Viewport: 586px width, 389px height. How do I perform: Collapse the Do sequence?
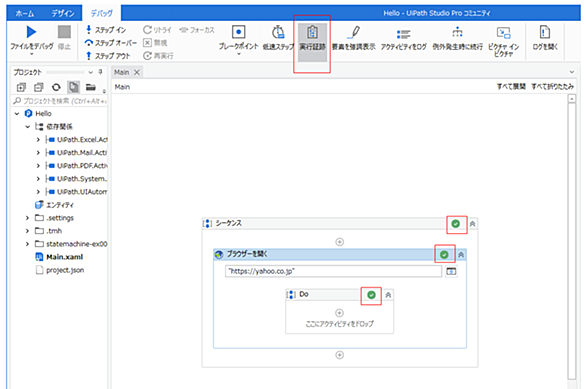point(388,295)
